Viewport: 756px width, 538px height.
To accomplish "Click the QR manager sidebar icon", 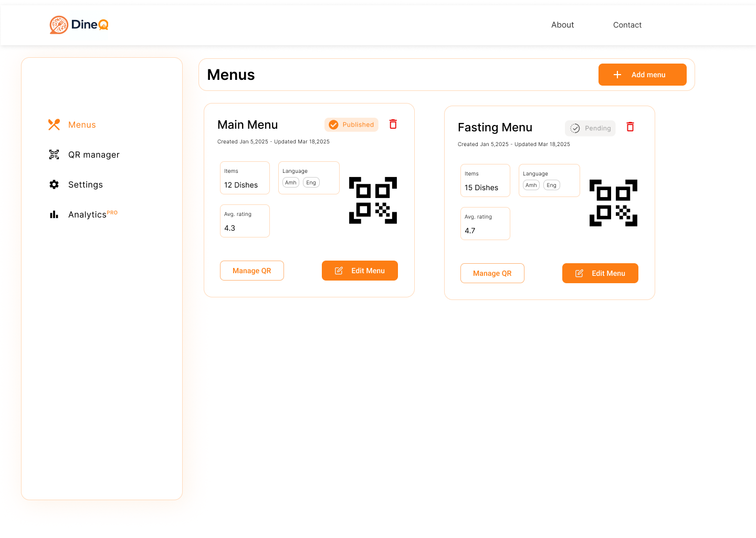I will [54, 154].
